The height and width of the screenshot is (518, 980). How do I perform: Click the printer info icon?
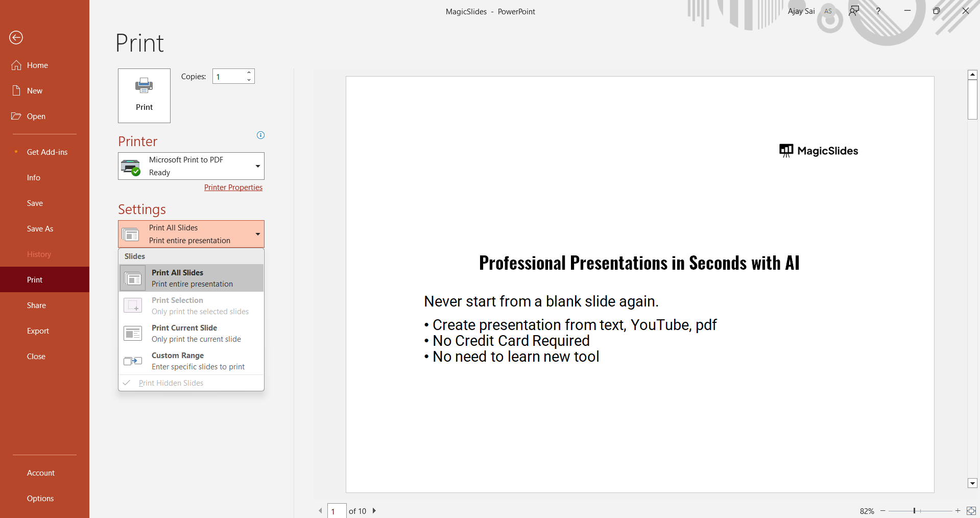click(x=260, y=135)
